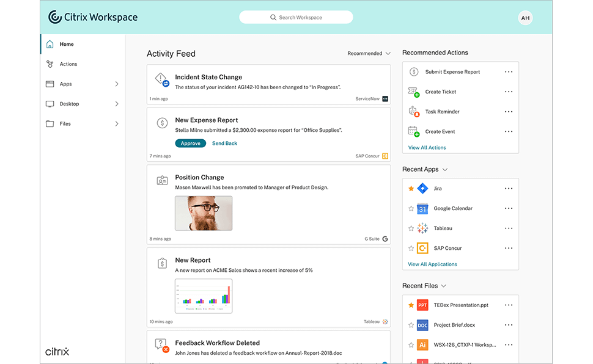Screen dimensions: 593x364
Task: Open the Recommended sort dropdown
Action: 369,54
